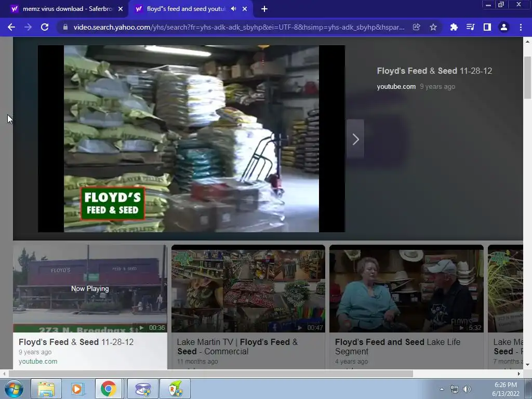Image resolution: width=532 pixels, height=399 pixels.
Task: Click the horizontal scrollbar thumb
Action: click(x=211, y=374)
